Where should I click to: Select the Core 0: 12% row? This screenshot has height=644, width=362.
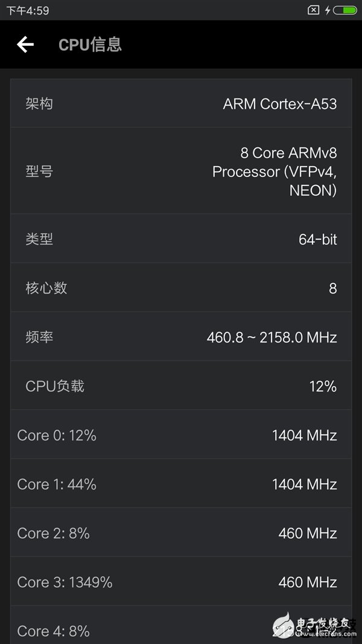tap(181, 435)
